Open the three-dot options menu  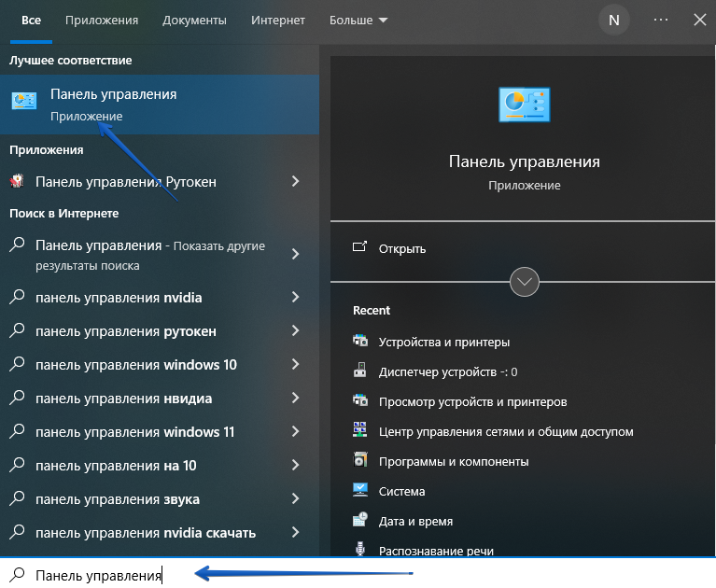(x=661, y=20)
